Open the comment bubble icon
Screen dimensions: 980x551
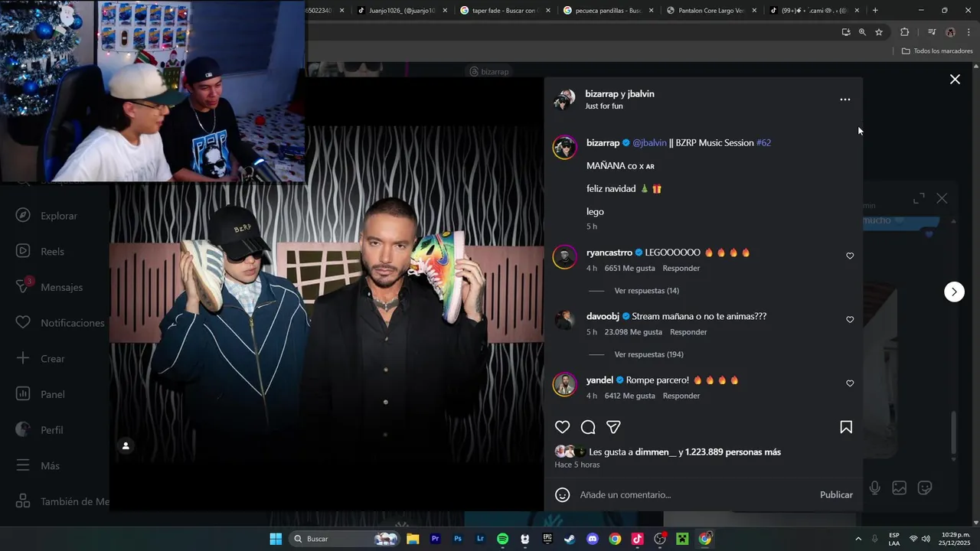pyautogui.click(x=588, y=427)
